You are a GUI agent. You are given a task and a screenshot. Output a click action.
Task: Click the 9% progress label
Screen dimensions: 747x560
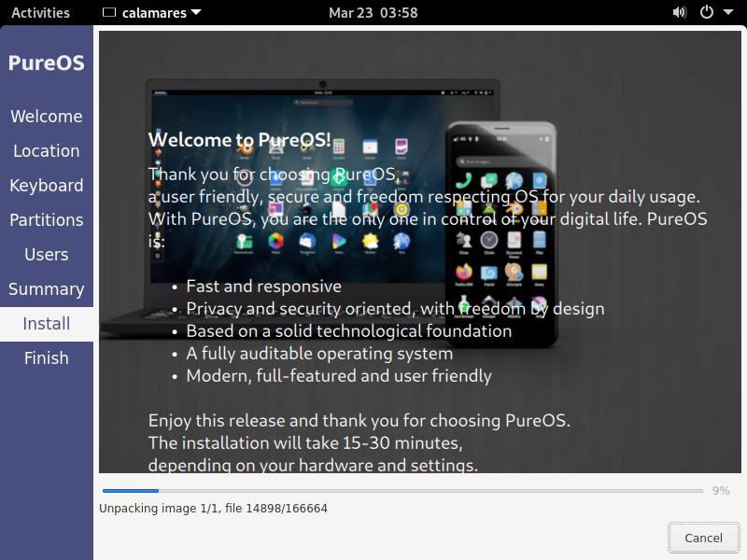[721, 491]
